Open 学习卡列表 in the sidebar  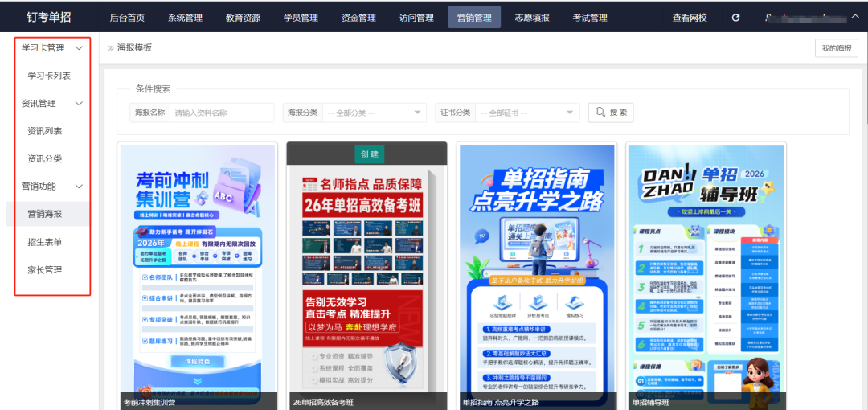(x=49, y=76)
